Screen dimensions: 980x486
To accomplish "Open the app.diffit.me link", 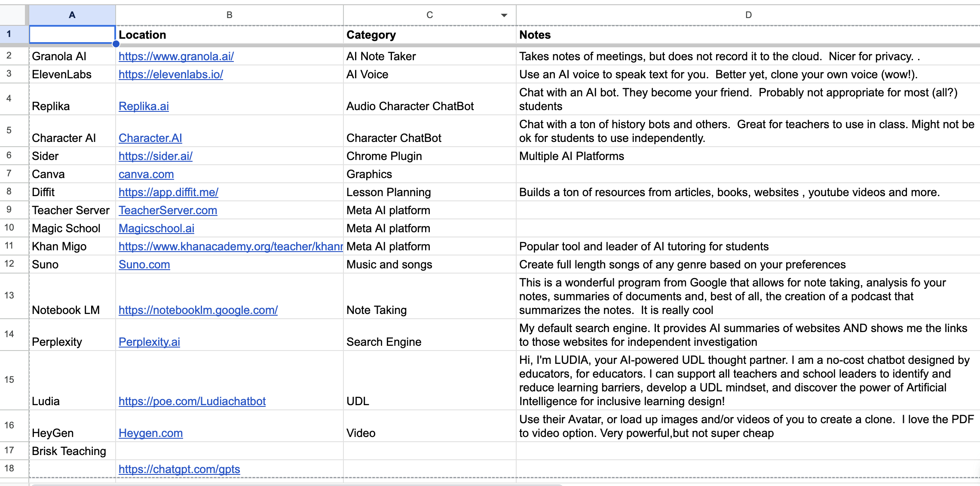I will click(168, 192).
